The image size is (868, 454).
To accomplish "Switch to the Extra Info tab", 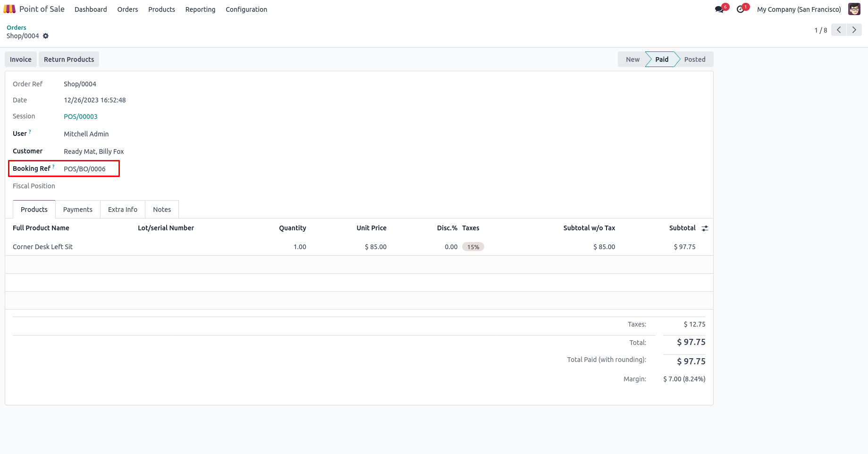I will pos(123,210).
